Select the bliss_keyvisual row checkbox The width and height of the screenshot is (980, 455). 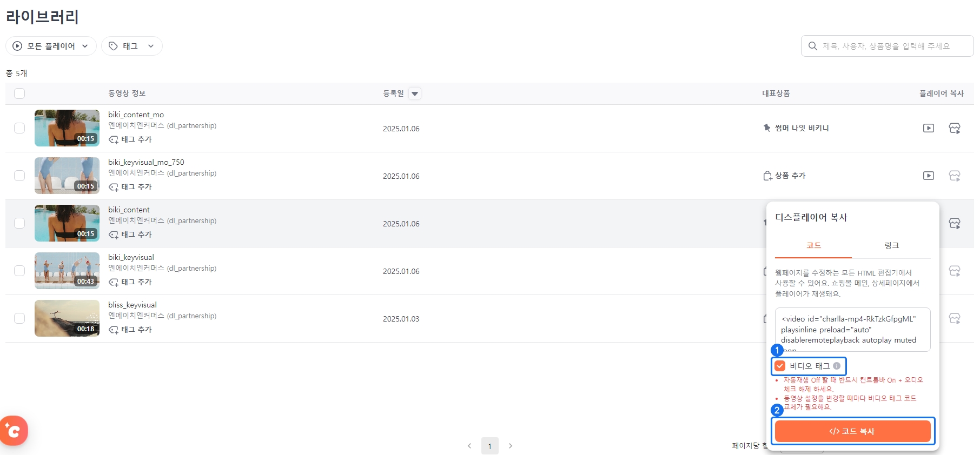pyautogui.click(x=19, y=318)
